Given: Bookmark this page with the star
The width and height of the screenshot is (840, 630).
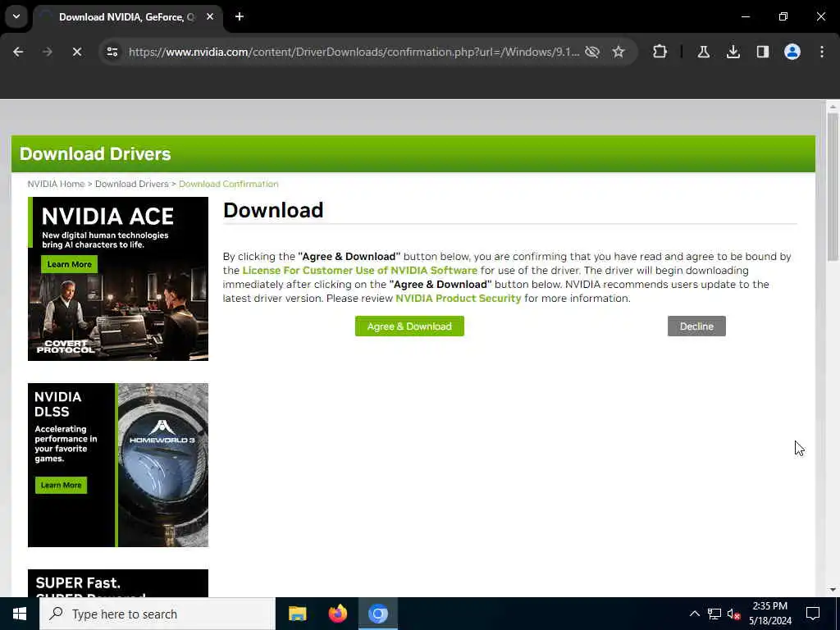Looking at the screenshot, I should click(x=619, y=52).
